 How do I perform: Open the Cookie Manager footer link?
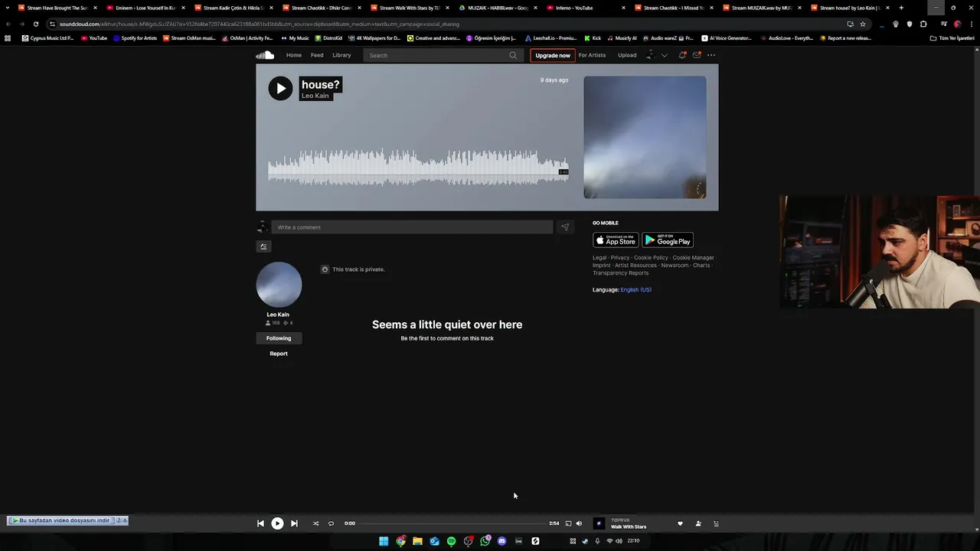[x=693, y=258]
